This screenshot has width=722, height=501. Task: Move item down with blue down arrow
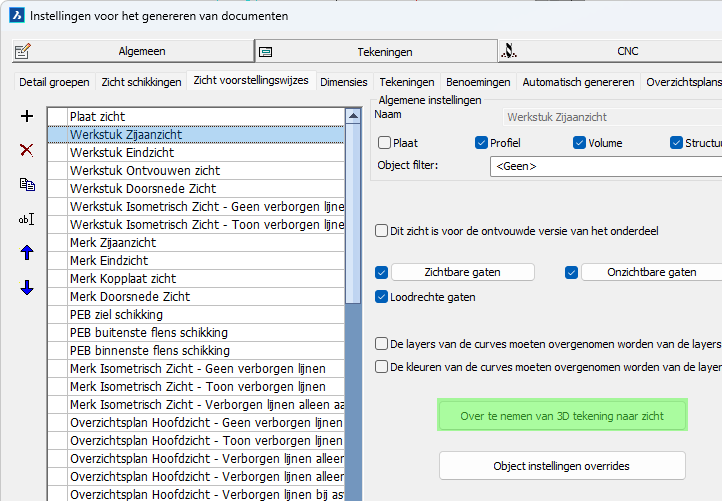tap(27, 288)
